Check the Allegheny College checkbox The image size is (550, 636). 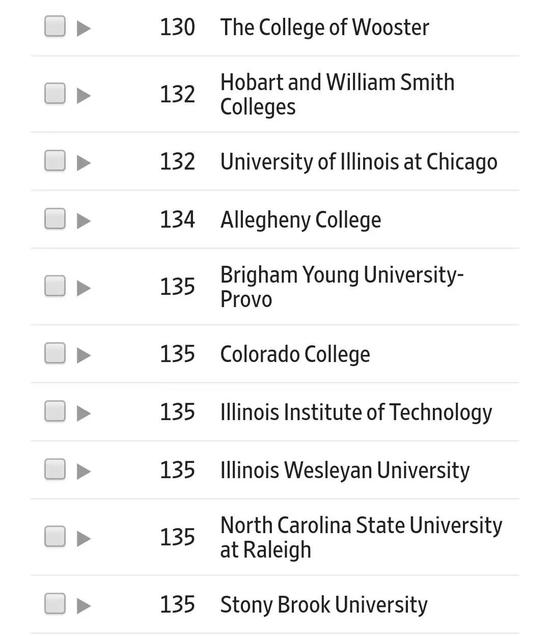point(55,219)
